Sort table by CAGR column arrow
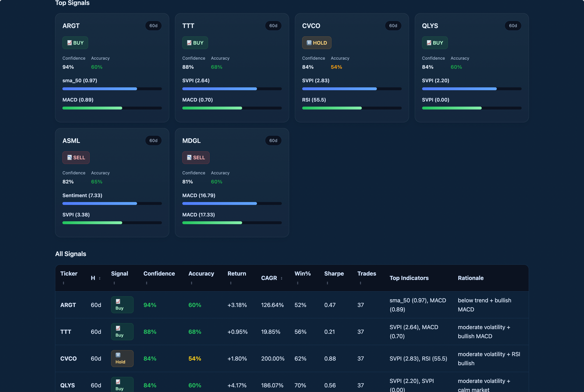Screen dimensions: 584x392 coord(281,278)
